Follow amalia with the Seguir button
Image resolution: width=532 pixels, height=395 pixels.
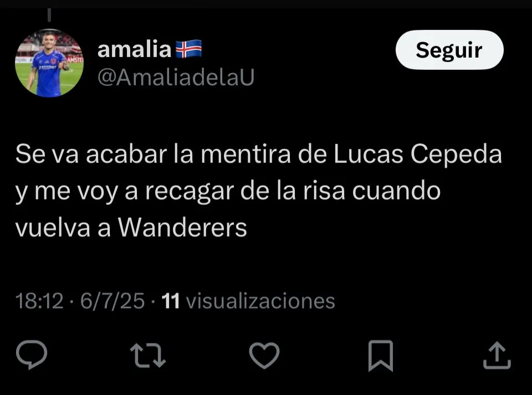coord(449,50)
